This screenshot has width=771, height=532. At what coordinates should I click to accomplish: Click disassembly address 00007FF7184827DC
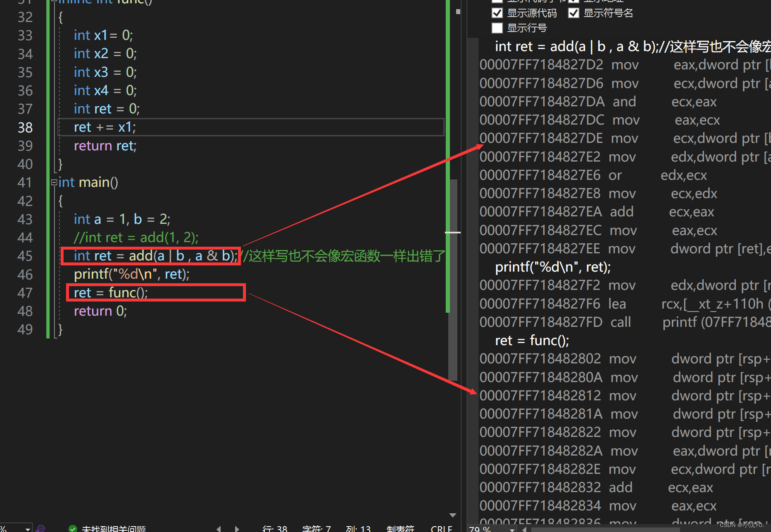coord(542,120)
